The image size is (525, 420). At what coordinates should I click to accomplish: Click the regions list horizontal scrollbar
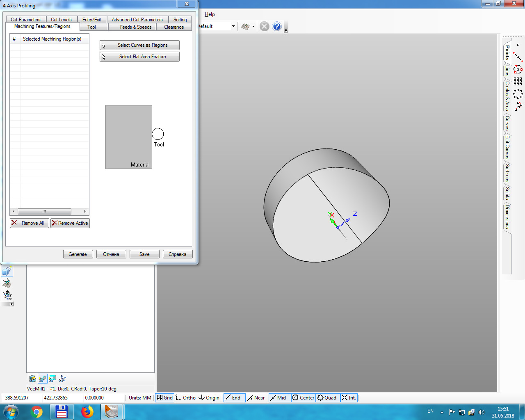[x=49, y=212]
